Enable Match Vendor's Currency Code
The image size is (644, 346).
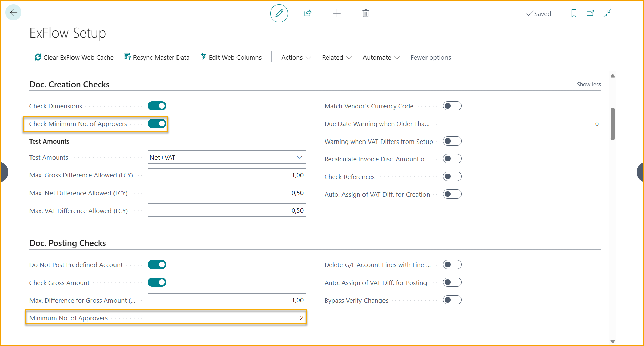453,106
